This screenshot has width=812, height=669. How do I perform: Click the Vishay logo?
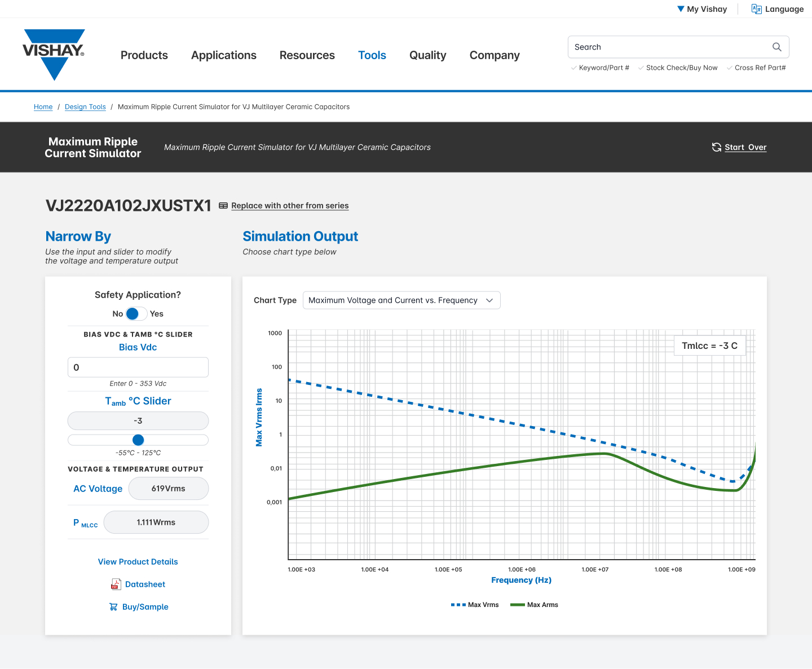tap(54, 55)
